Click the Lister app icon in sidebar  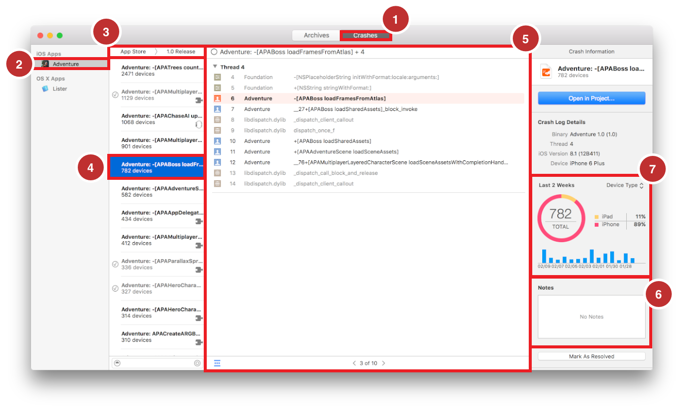[x=45, y=89]
